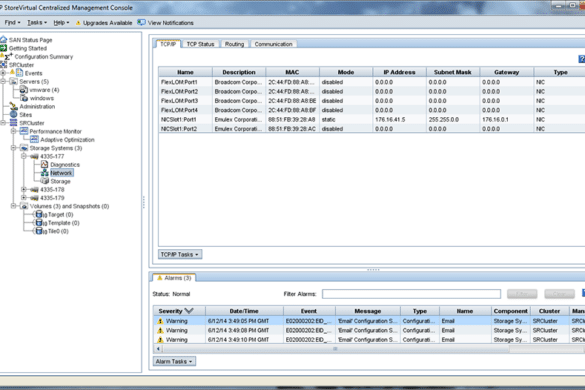
Task: Select the 3:49:08 PM warning alarm row
Action: click(x=369, y=330)
